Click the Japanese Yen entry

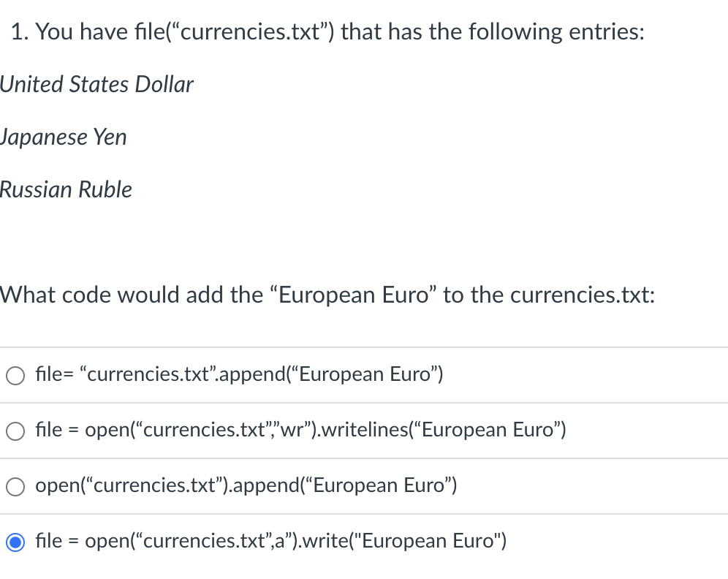click(x=63, y=137)
